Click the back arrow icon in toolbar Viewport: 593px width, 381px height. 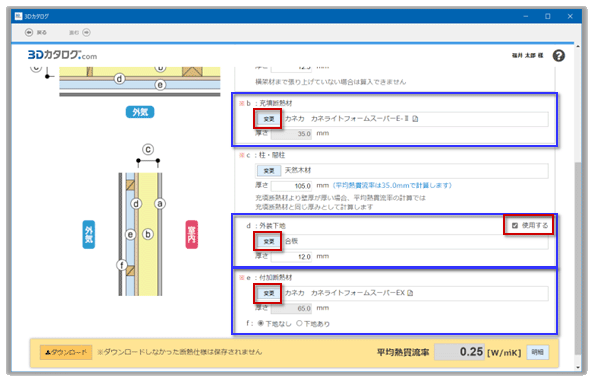[x=29, y=33]
